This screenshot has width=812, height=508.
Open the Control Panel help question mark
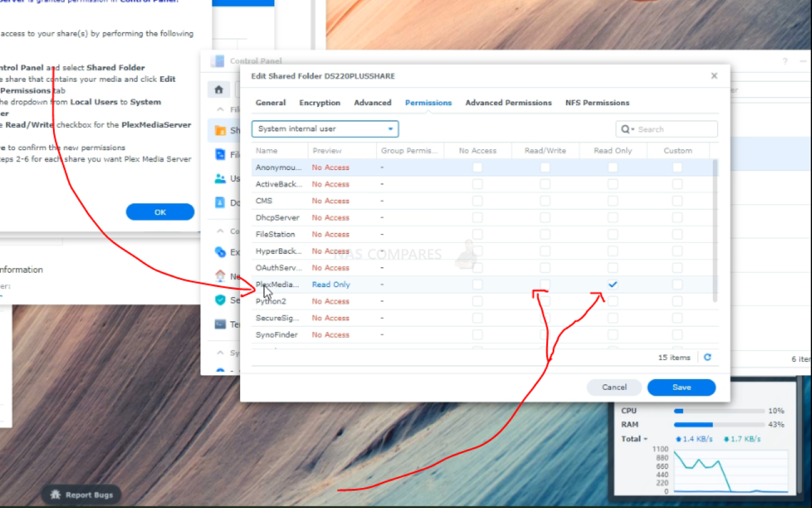(785, 61)
